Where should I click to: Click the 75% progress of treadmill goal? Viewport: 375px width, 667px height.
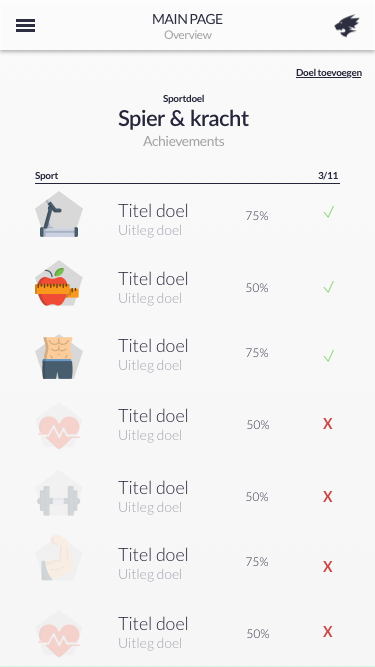pyautogui.click(x=257, y=216)
